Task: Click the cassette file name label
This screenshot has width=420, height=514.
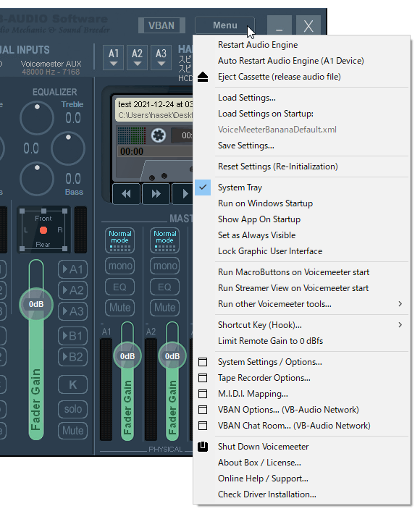Action: point(156,104)
